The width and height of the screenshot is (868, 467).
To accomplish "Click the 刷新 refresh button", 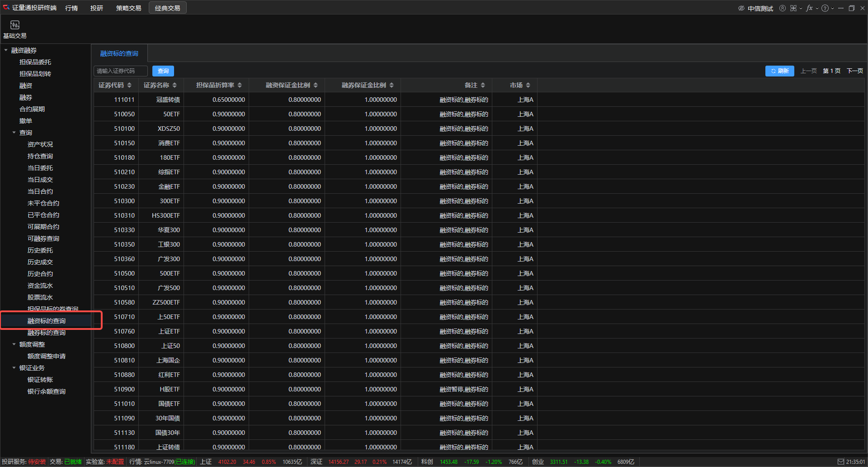I will [779, 71].
